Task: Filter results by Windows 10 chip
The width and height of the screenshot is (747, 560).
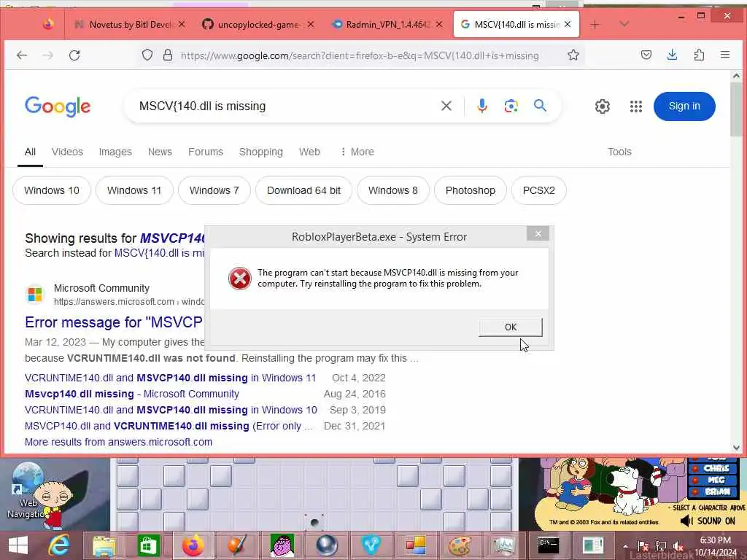Action: point(52,190)
